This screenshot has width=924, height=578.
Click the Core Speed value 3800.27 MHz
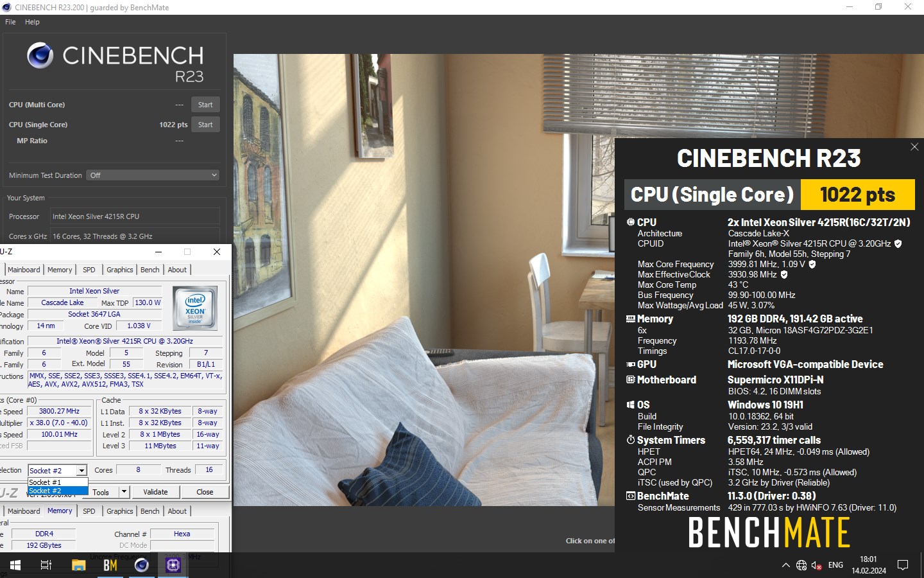pyautogui.click(x=59, y=411)
